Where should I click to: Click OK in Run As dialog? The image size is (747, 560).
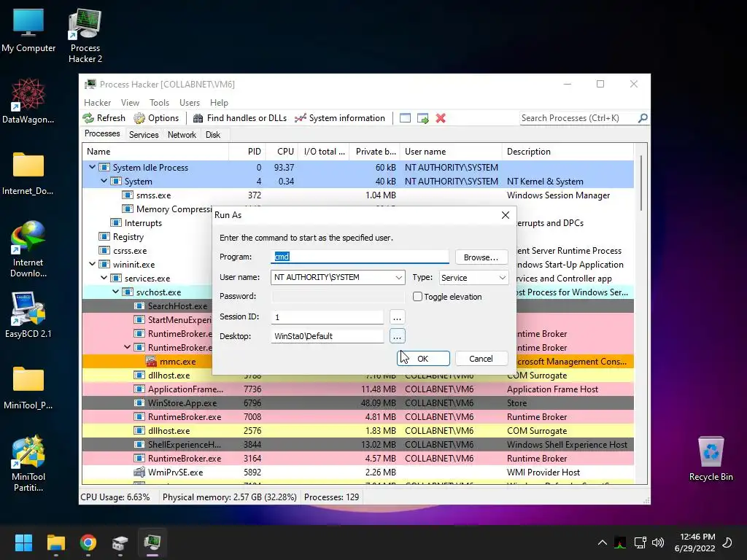pos(423,359)
